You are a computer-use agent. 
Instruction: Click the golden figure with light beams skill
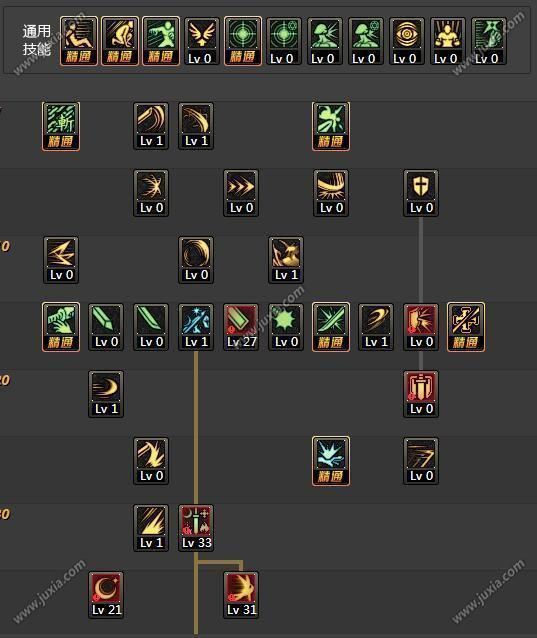click(x=448, y=42)
